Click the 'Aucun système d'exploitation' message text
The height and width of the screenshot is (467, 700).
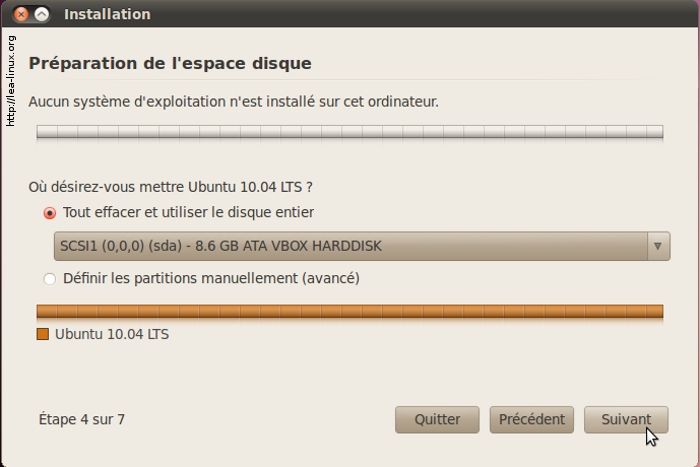pos(233,102)
